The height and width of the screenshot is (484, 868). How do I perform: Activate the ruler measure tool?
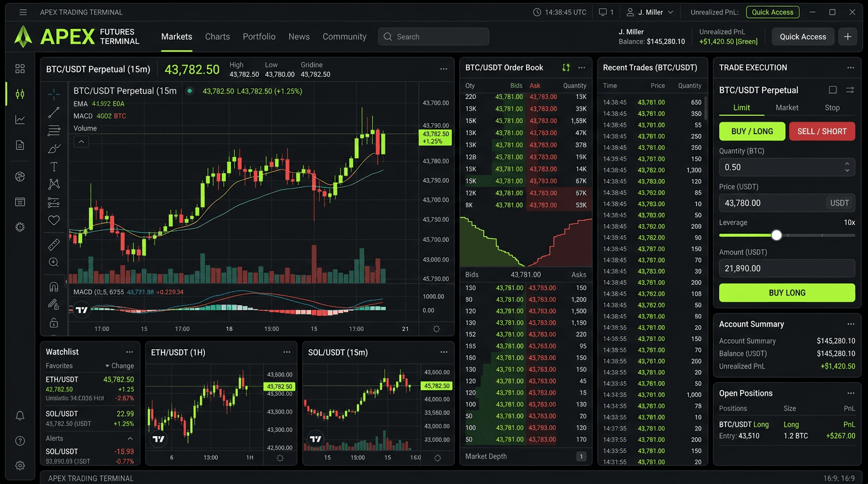(54, 245)
